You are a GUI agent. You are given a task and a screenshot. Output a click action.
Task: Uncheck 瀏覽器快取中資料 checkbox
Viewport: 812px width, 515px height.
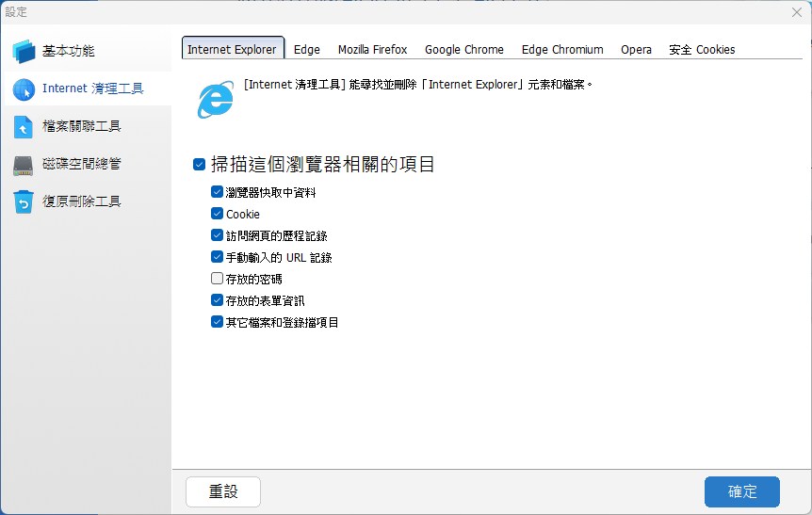(x=217, y=192)
